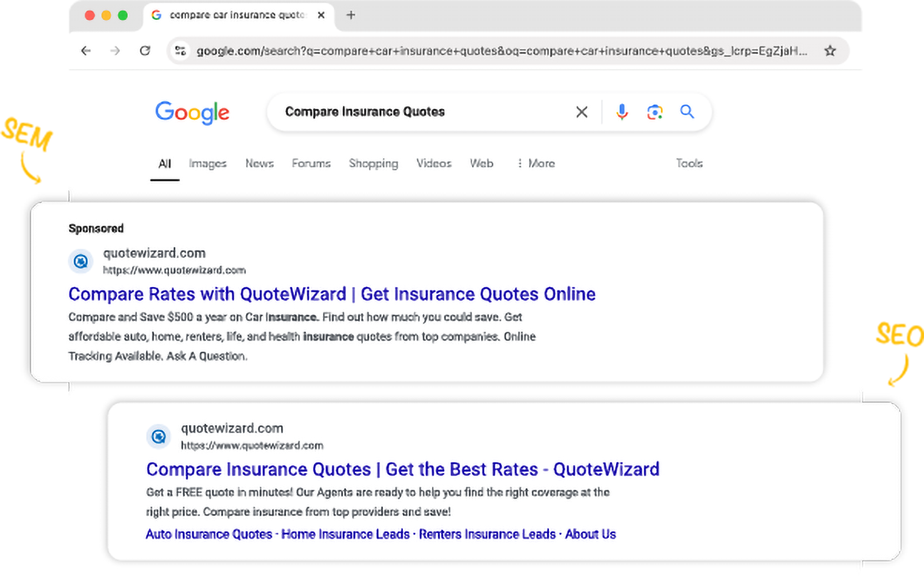Screen dimensions: 924x582
Task: Select the All search tab
Action: [x=165, y=164]
